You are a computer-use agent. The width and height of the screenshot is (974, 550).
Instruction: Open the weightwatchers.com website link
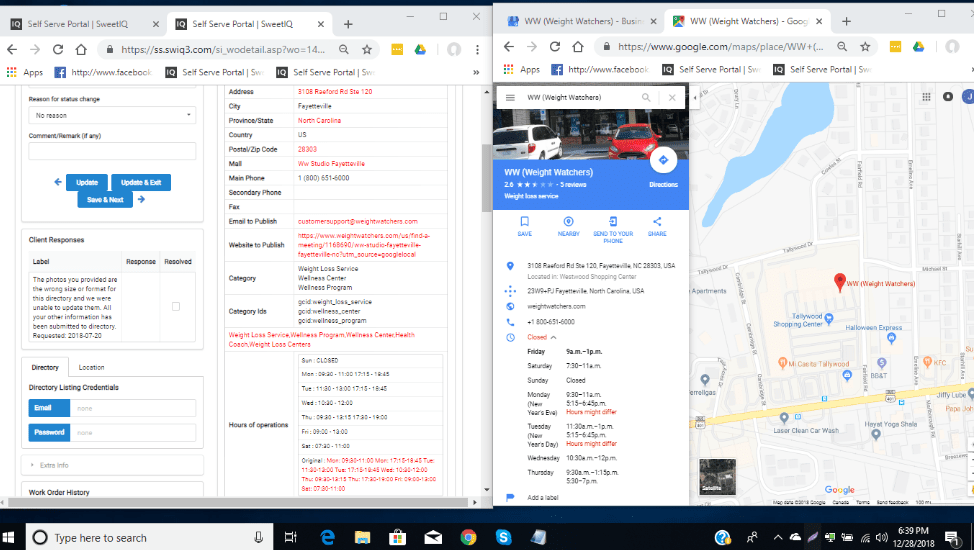pyautogui.click(x=557, y=306)
